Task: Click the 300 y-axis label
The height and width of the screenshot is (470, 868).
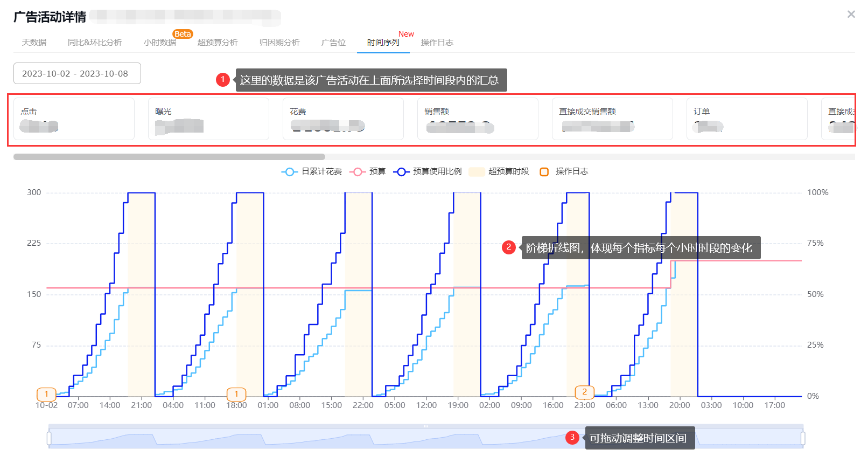Action: pos(34,192)
